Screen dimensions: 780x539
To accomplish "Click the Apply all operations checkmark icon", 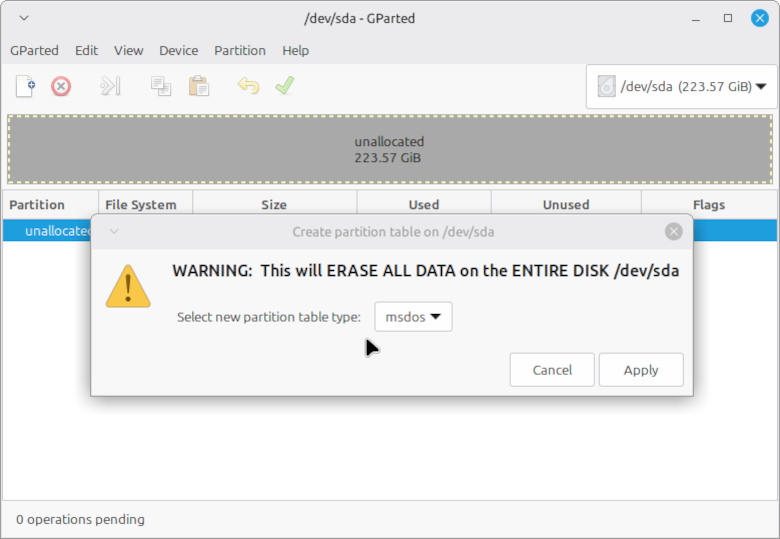I will pos(285,86).
